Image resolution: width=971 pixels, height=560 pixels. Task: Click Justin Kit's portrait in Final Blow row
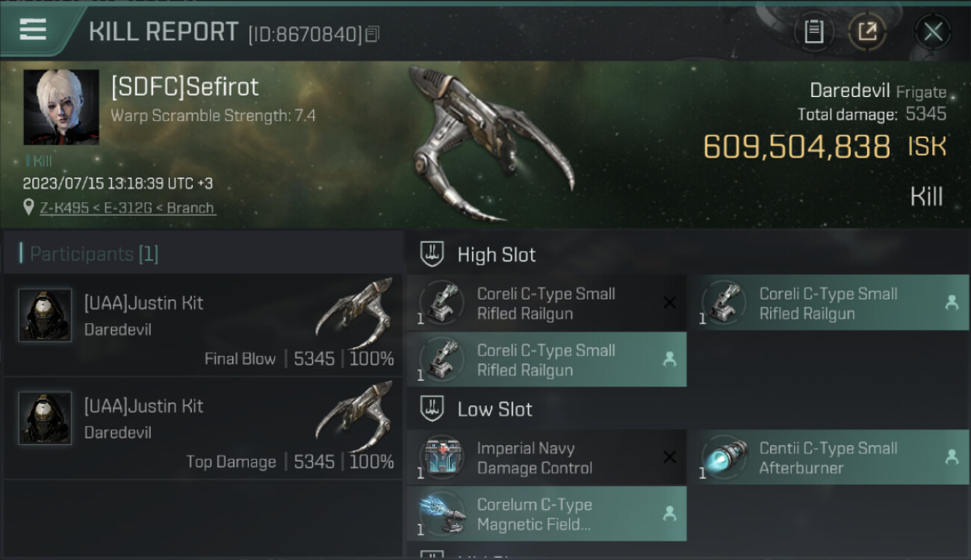(45, 315)
